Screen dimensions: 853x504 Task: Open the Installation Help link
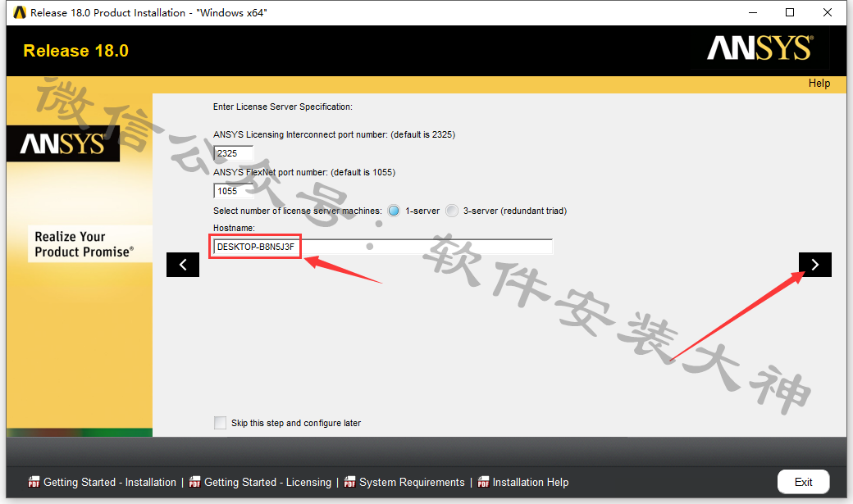pyautogui.click(x=531, y=482)
